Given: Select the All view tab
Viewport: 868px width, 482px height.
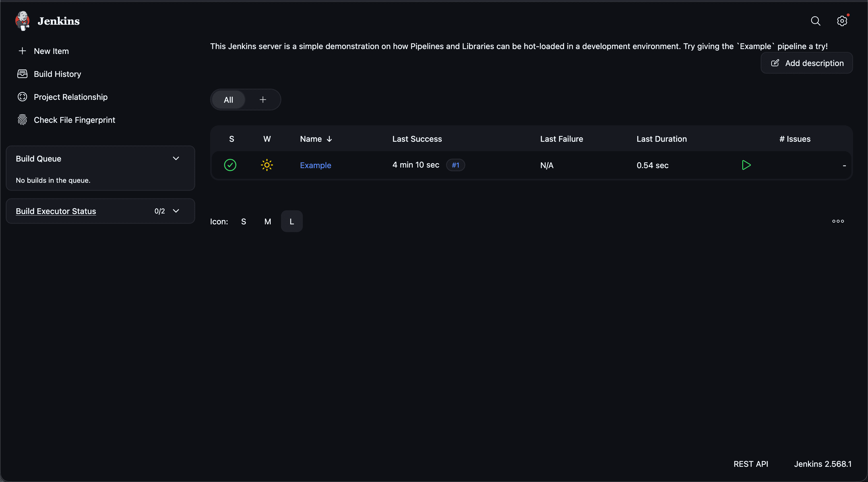Looking at the screenshot, I should click(228, 100).
